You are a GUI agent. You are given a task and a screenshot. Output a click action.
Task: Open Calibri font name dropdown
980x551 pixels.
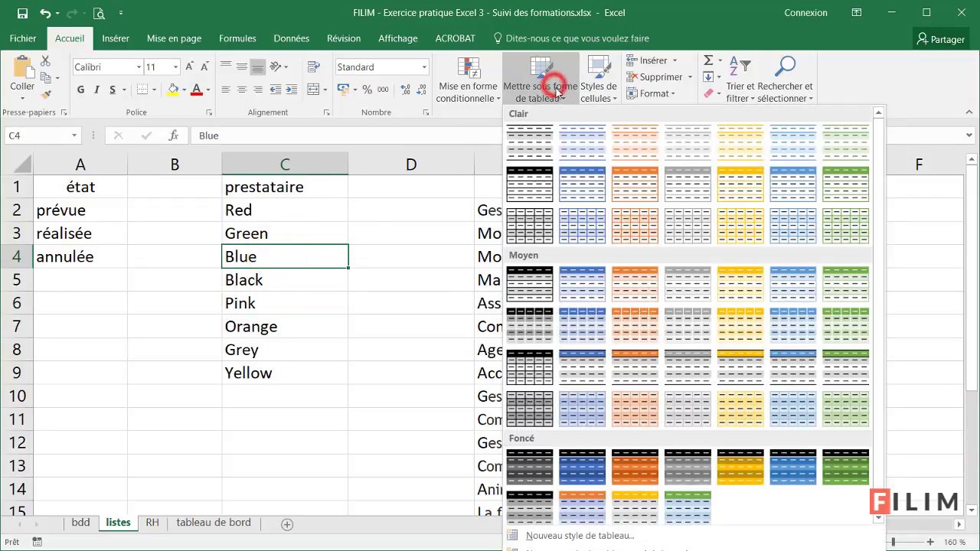pyautogui.click(x=139, y=67)
